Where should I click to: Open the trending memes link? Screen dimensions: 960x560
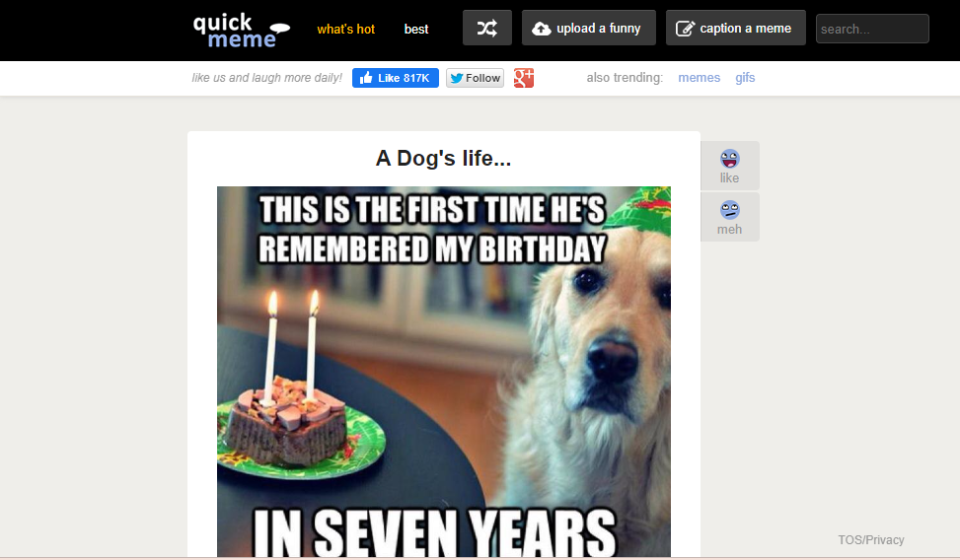(700, 78)
